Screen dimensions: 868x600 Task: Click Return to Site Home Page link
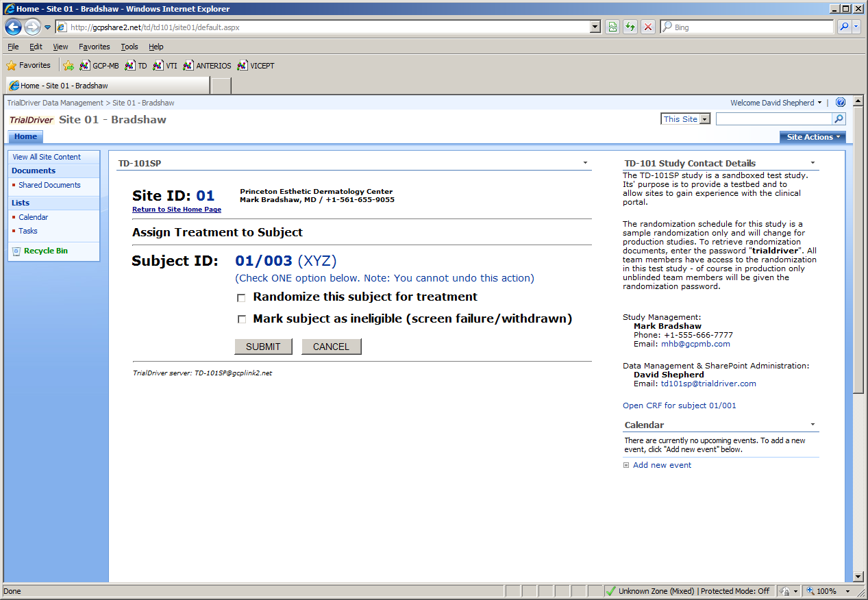point(177,210)
